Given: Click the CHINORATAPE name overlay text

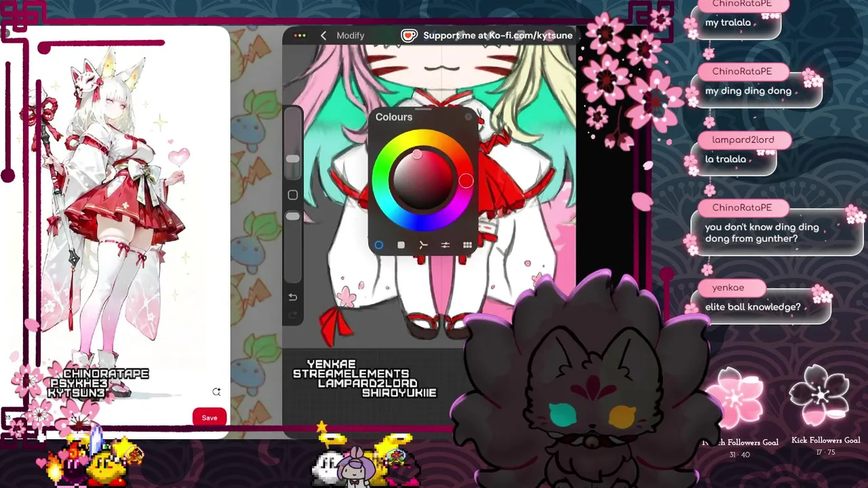Looking at the screenshot, I should click(x=106, y=373).
